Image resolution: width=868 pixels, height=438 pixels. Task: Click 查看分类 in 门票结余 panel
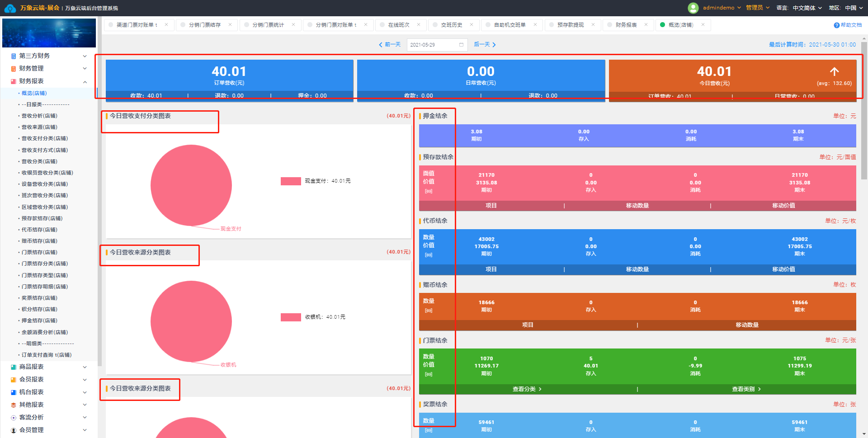click(527, 389)
